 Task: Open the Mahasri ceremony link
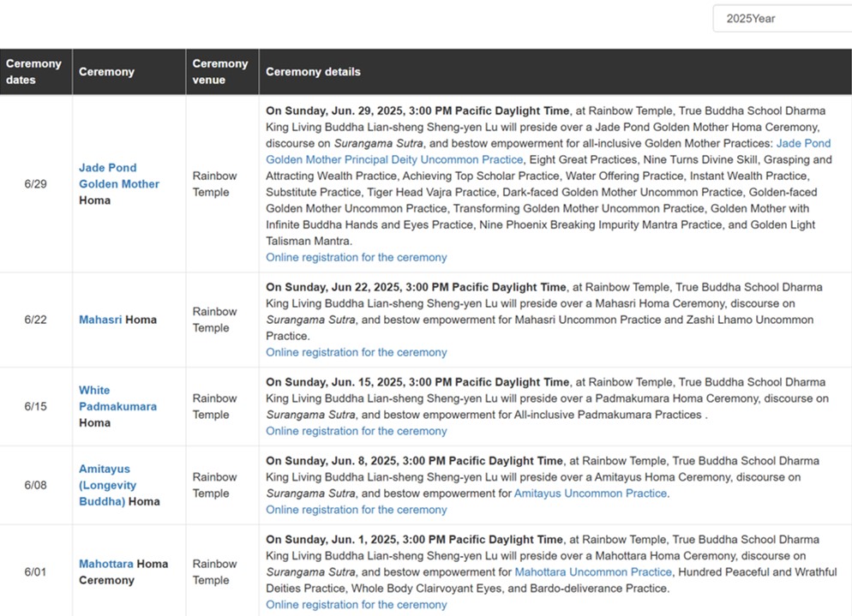click(x=100, y=320)
